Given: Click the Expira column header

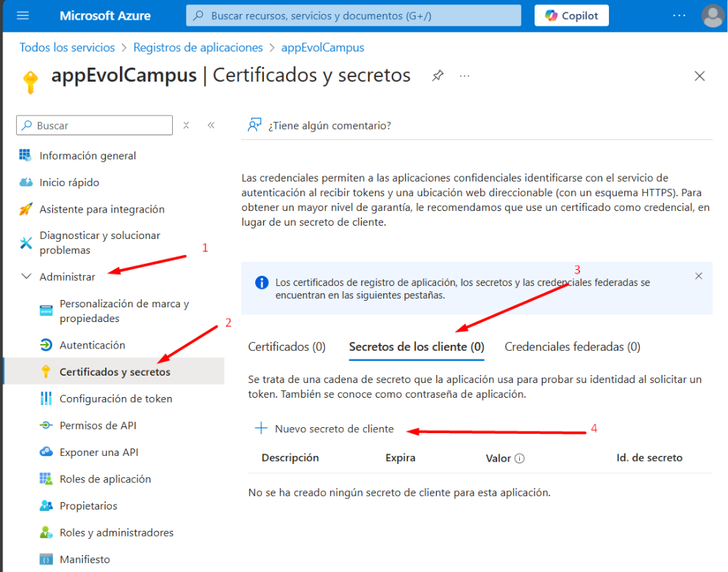Looking at the screenshot, I should point(400,458).
